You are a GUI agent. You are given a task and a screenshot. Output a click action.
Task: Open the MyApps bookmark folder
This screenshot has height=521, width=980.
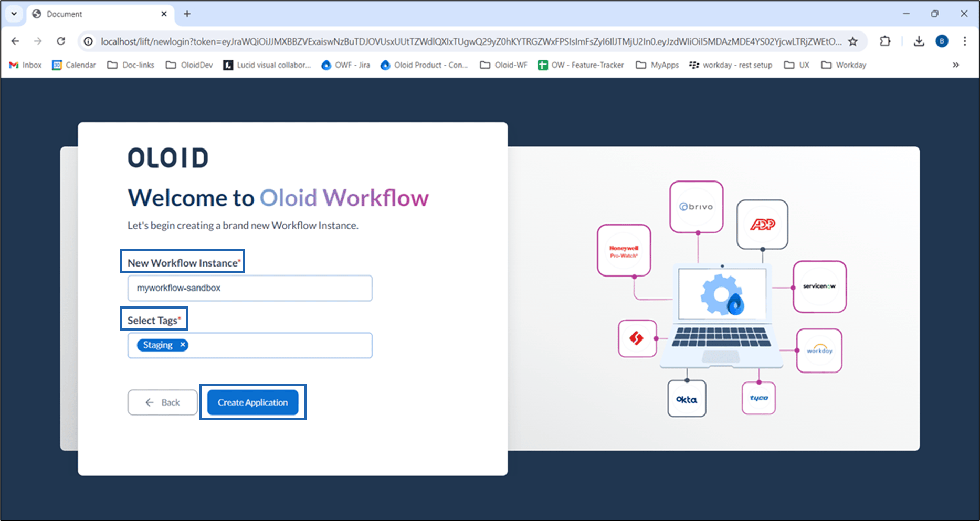point(657,65)
